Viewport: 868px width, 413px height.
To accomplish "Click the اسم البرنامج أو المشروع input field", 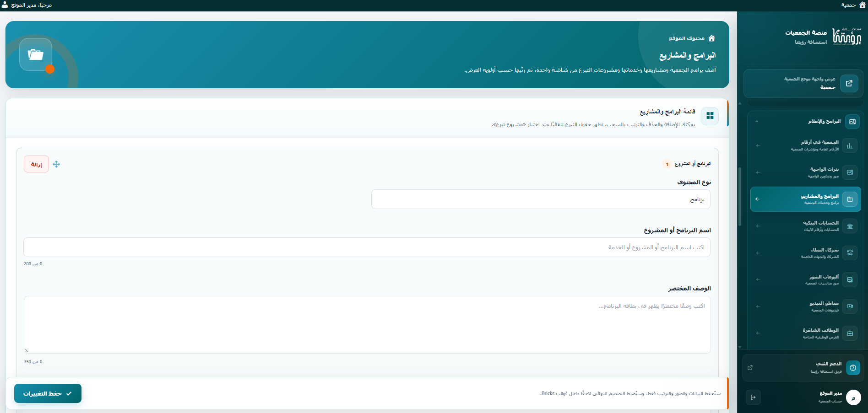I will pyautogui.click(x=367, y=247).
